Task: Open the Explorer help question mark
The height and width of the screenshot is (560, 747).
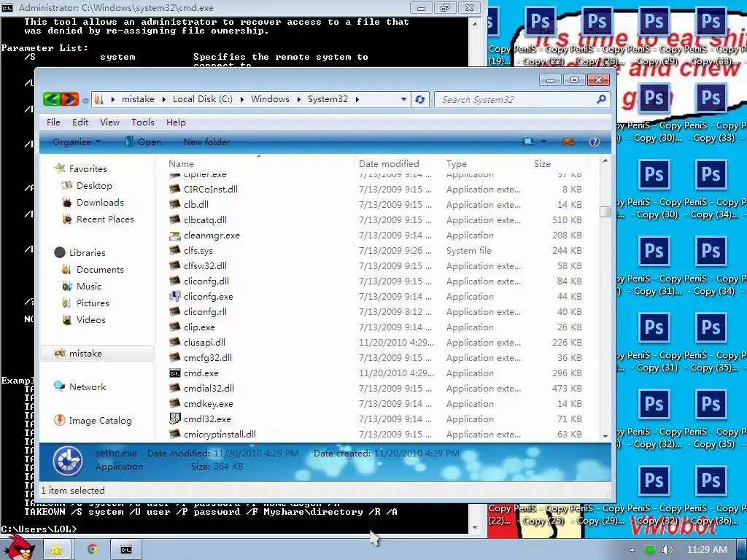Action: 594,141
